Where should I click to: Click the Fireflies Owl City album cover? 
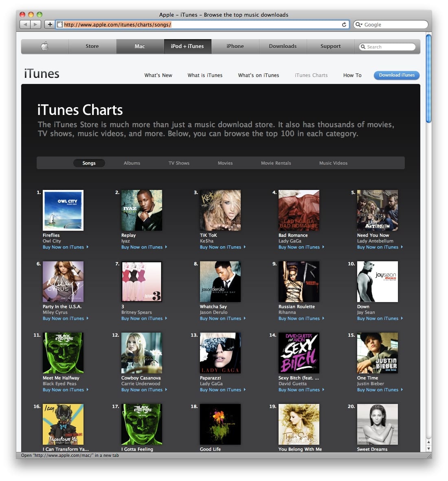click(63, 210)
